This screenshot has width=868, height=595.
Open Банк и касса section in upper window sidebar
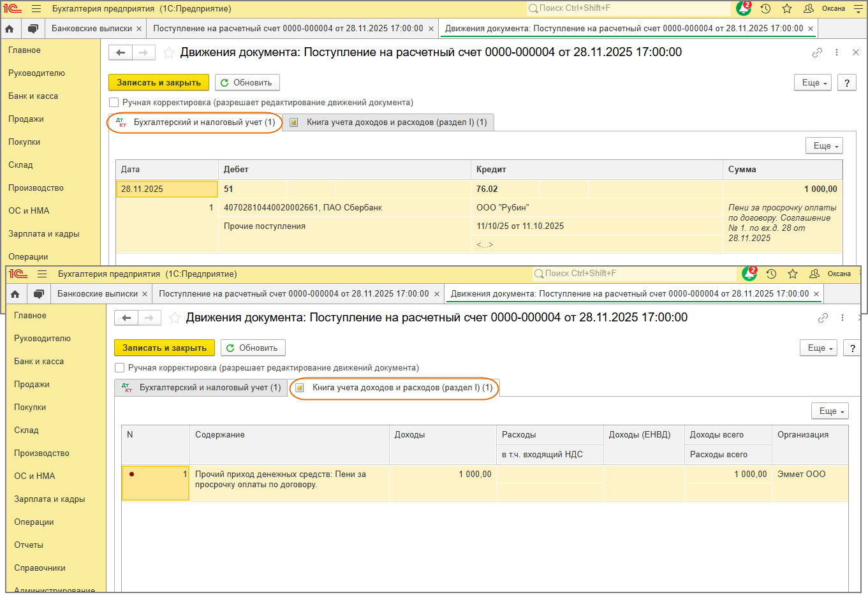33,96
